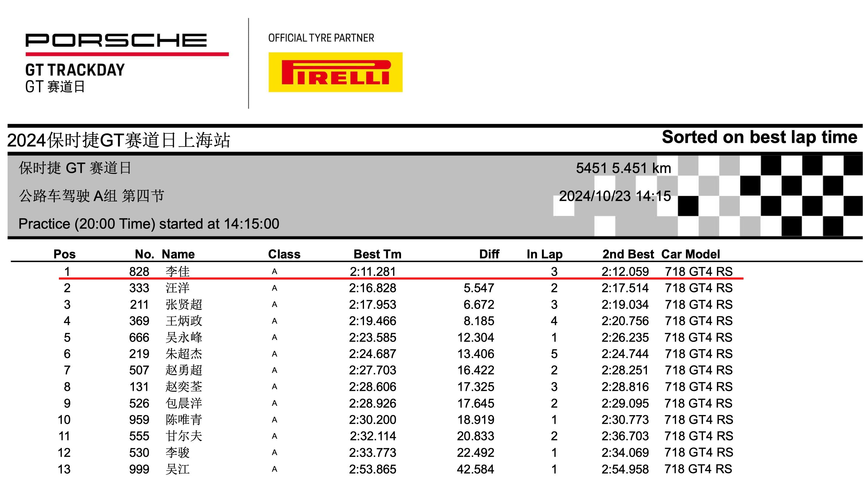Click the Practice started at 14:15:00 line
The image size is (868, 499).
(x=149, y=224)
